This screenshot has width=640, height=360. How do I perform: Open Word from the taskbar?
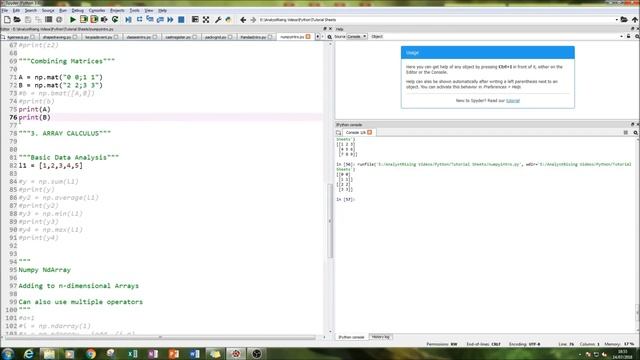[194, 353]
